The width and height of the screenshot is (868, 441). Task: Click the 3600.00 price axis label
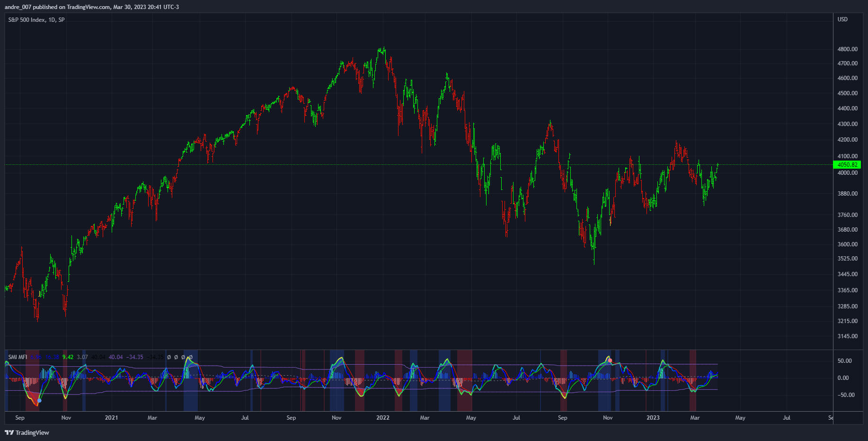click(x=847, y=244)
